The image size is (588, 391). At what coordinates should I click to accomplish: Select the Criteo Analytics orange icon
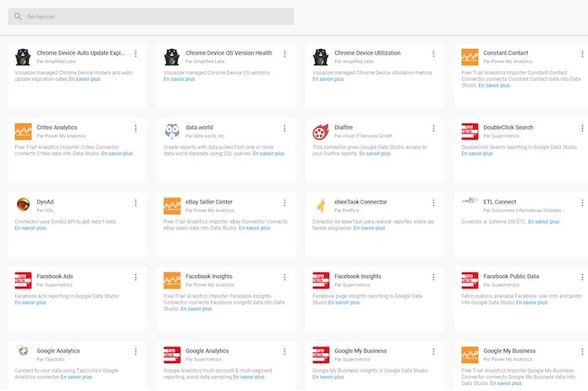click(x=24, y=131)
